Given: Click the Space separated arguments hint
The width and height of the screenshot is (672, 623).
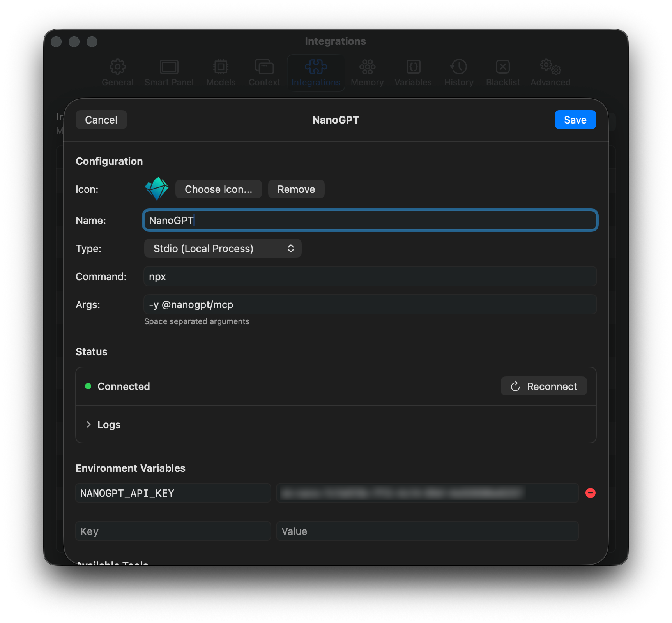Looking at the screenshot, I should (x=196, y=321).
